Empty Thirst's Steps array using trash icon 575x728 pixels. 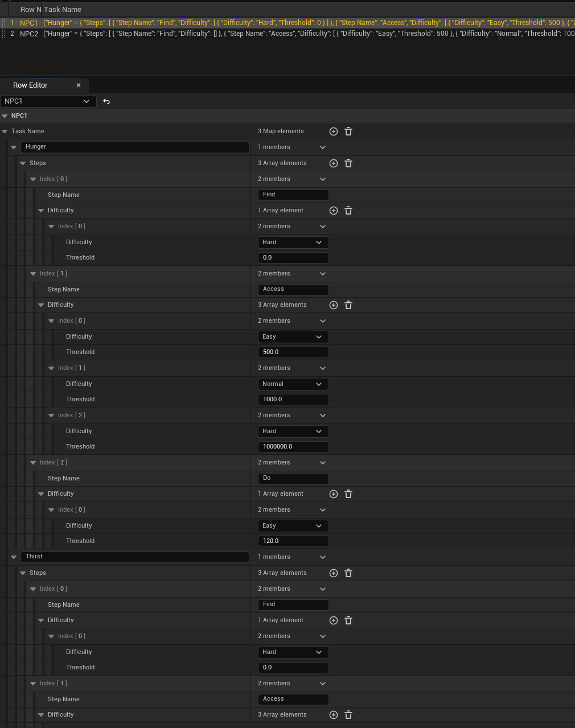click(x=348, y=573)
